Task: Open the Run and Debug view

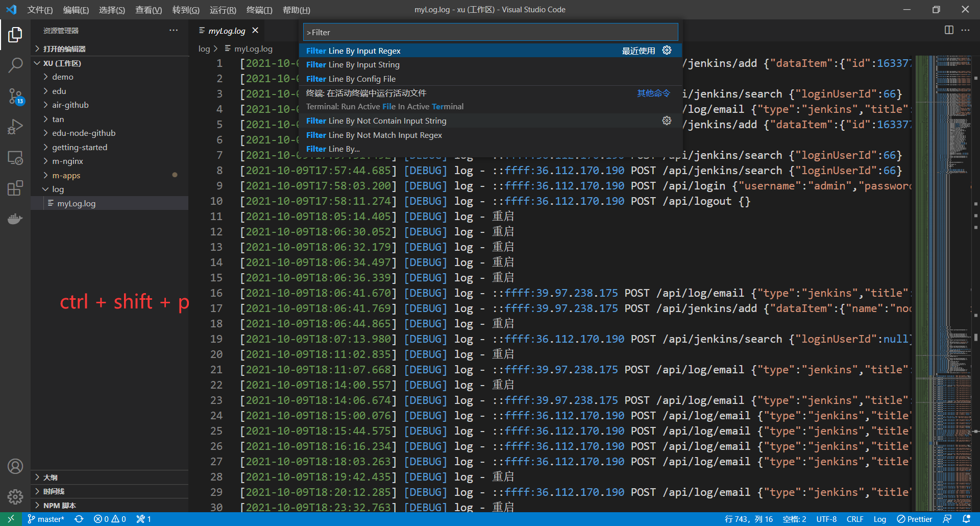Action: [x=15, y=127]
